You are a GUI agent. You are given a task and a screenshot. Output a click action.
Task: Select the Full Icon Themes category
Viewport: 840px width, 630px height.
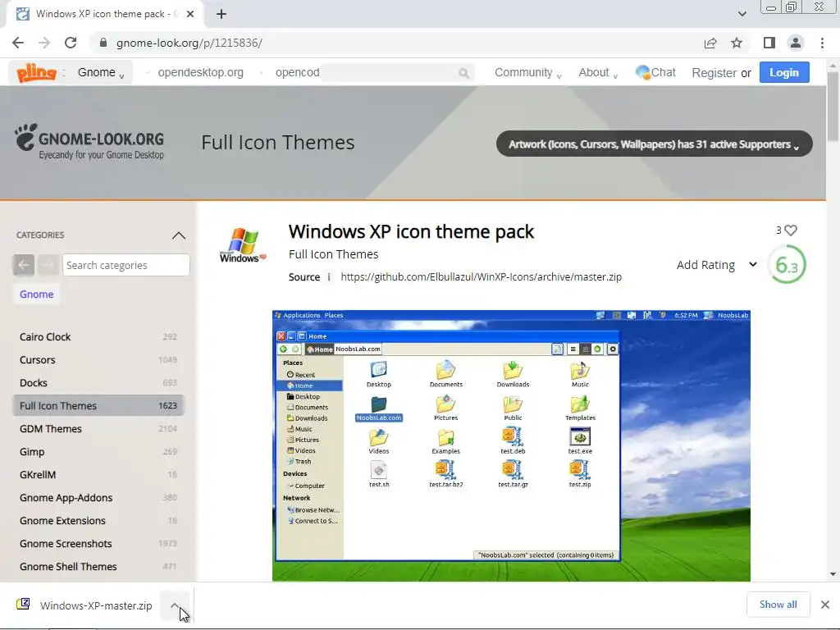tap(98, 405)
